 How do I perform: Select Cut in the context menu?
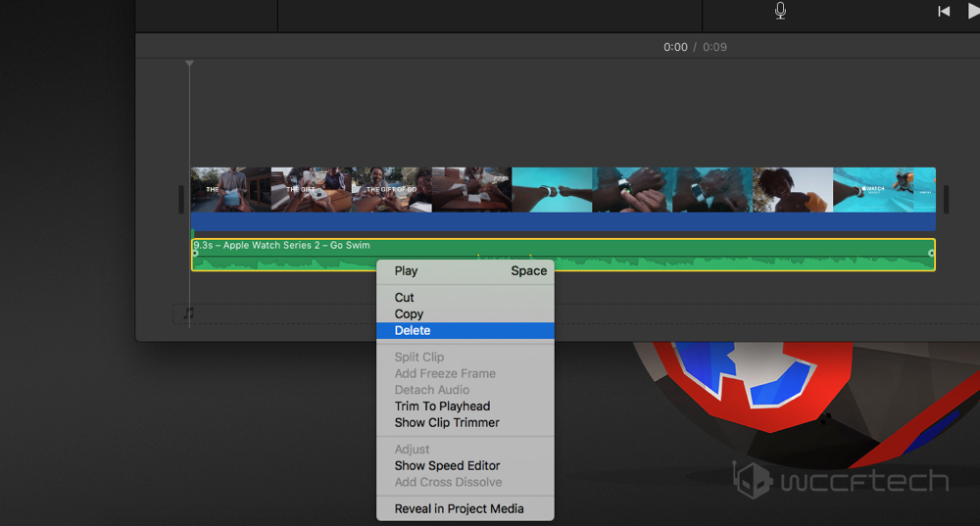(465, 298)
